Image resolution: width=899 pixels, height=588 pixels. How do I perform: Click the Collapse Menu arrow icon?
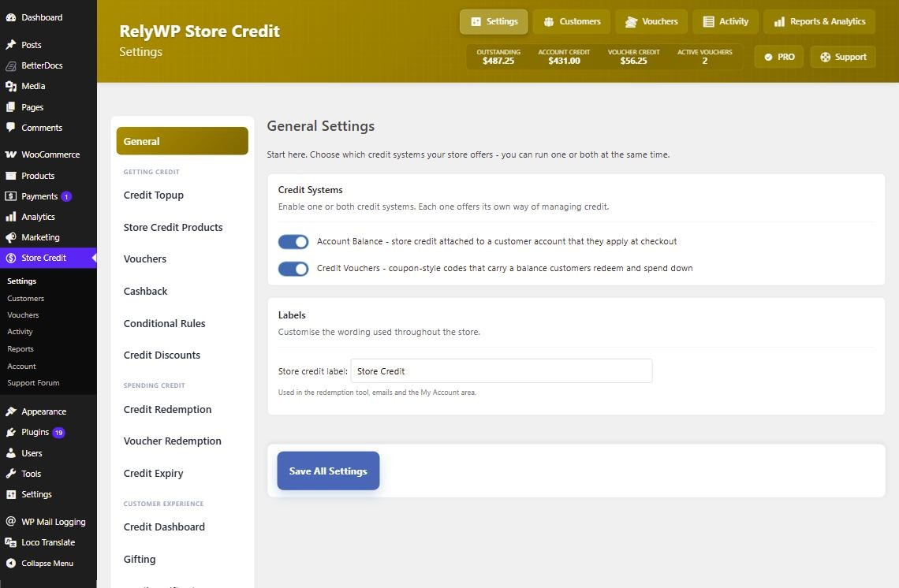(x=11, y=563)
